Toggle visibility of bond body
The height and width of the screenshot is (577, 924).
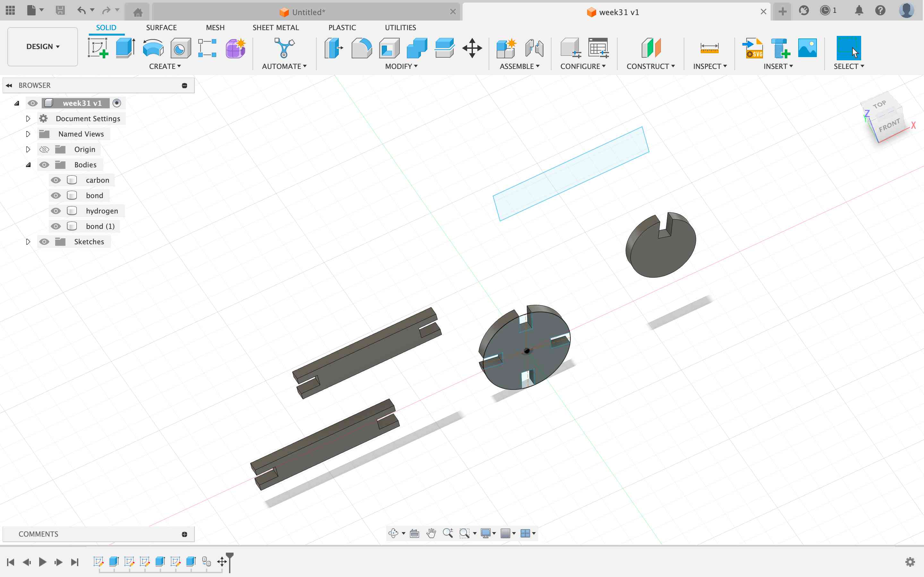(56, 195)
